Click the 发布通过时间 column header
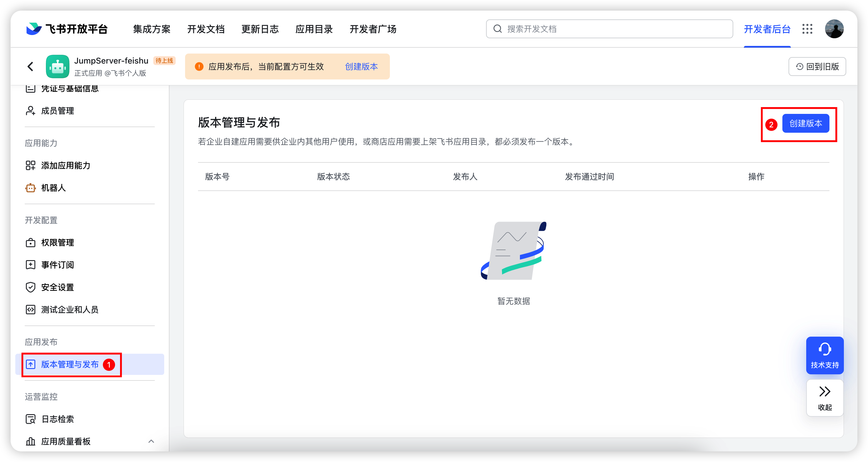The image size is (868, 462). click(x=589, y=177)
